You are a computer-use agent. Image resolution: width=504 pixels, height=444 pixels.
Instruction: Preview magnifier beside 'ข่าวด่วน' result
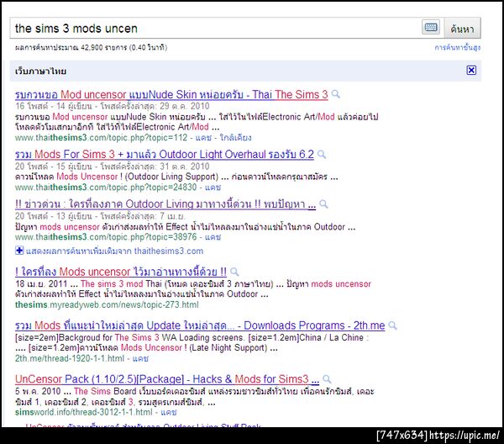click(x=323, y=204)
